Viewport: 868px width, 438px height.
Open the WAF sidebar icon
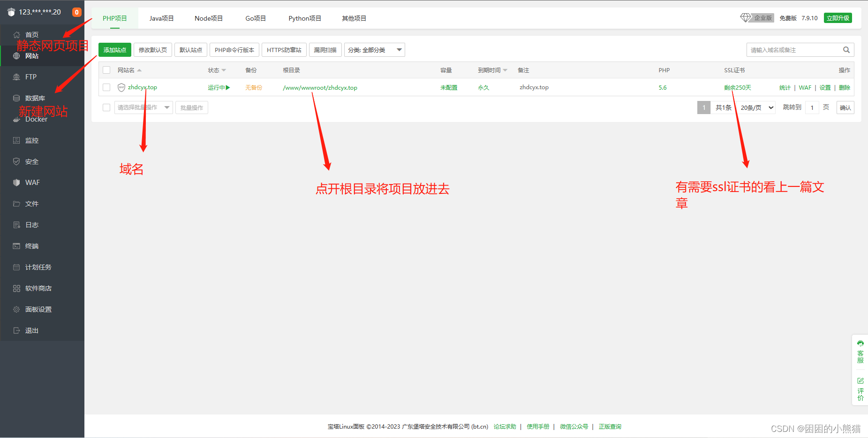(x=16, y=183)
